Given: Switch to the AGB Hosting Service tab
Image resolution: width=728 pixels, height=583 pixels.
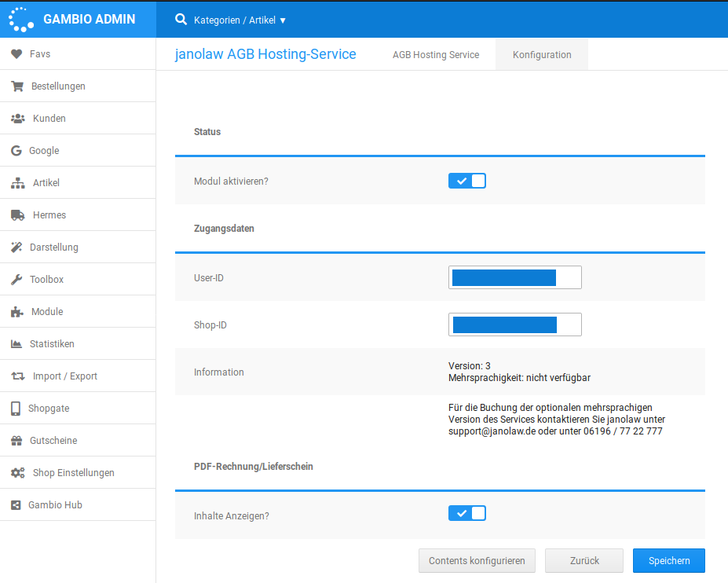Looking at the screenshot, I should (436, 55).
